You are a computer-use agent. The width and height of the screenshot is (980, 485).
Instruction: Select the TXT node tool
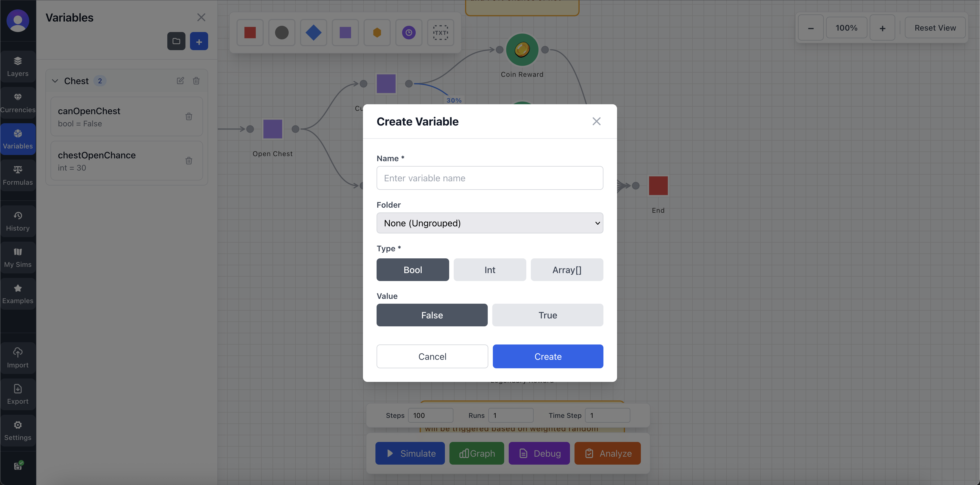coord(440,33)
